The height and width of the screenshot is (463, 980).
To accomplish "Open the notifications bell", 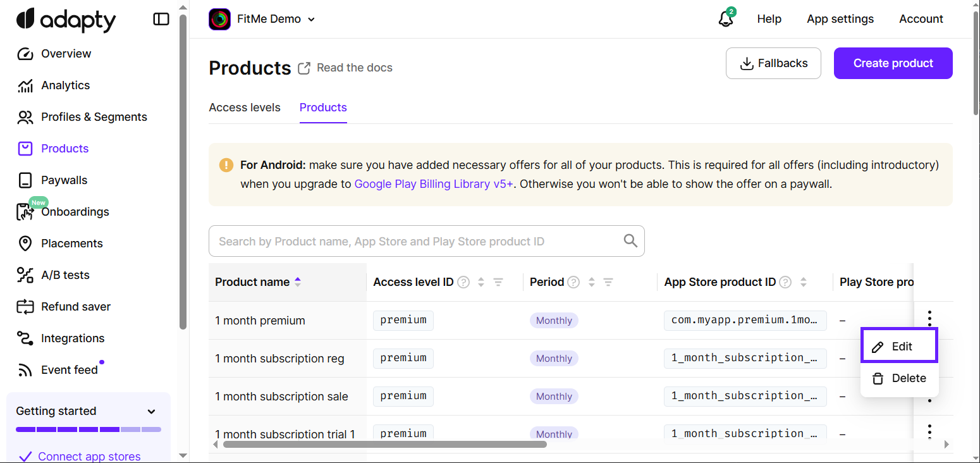I will (726, 19).
